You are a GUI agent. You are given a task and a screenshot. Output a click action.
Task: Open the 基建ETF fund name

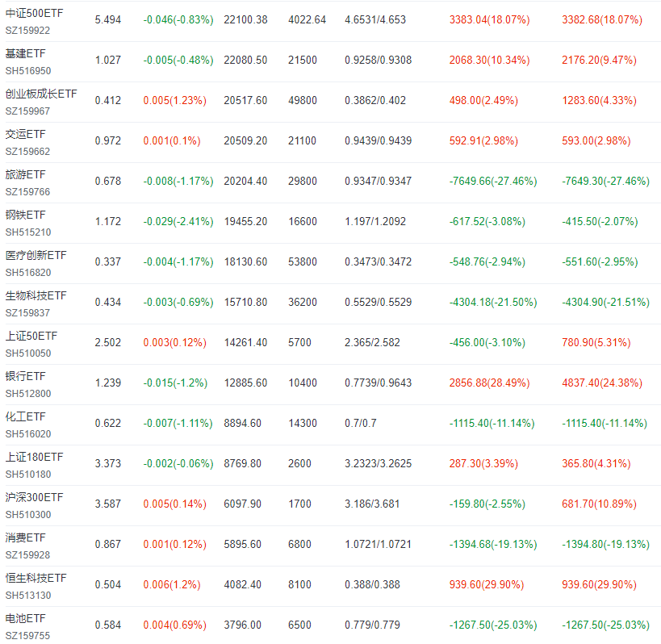tap(25, 53)
